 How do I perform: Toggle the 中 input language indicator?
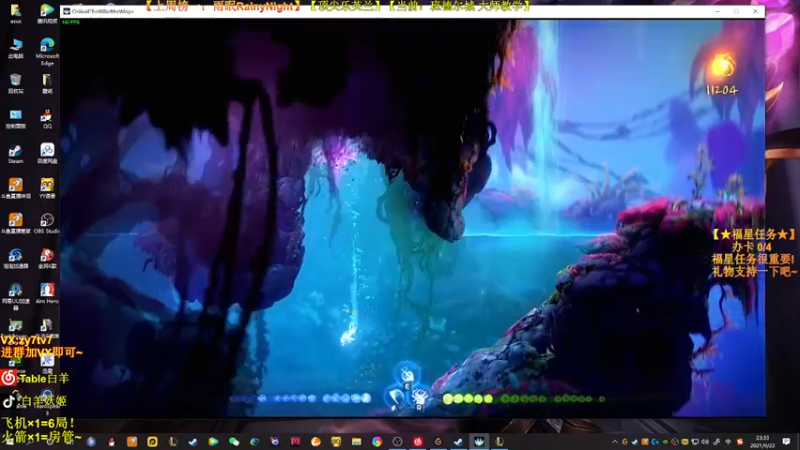point(728,442)
